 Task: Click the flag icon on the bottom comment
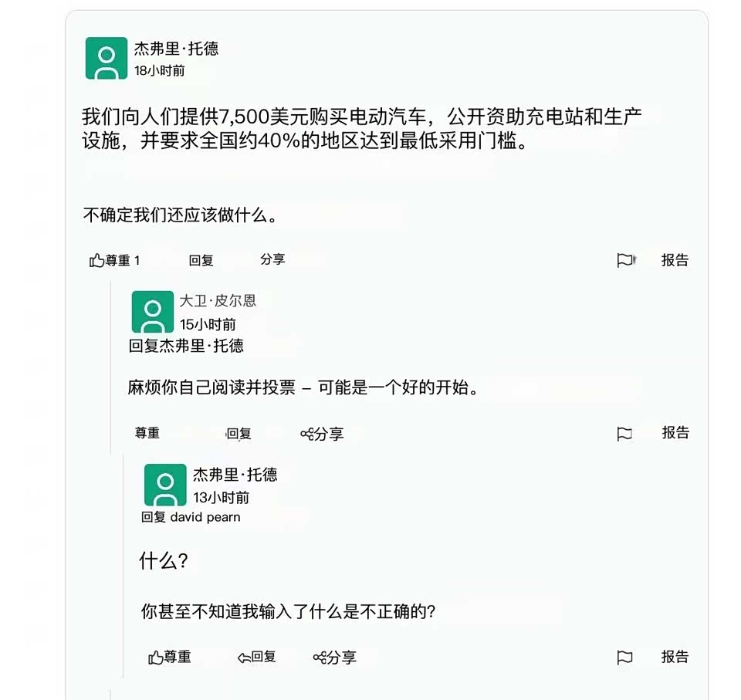624,658
